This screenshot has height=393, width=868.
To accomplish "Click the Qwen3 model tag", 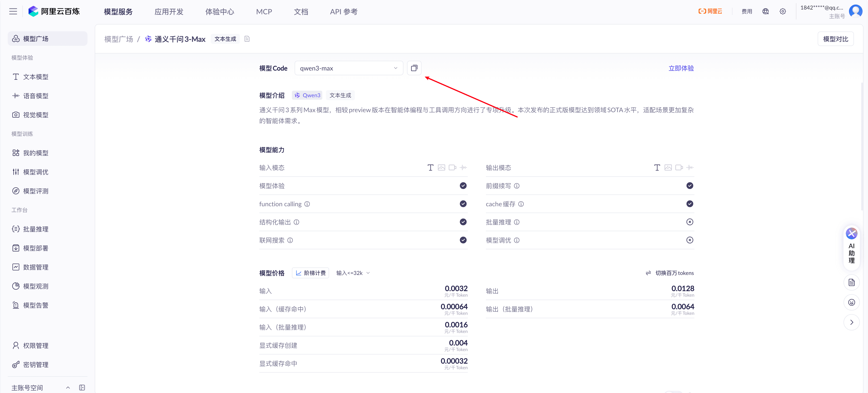I will [x=307, y=95].
